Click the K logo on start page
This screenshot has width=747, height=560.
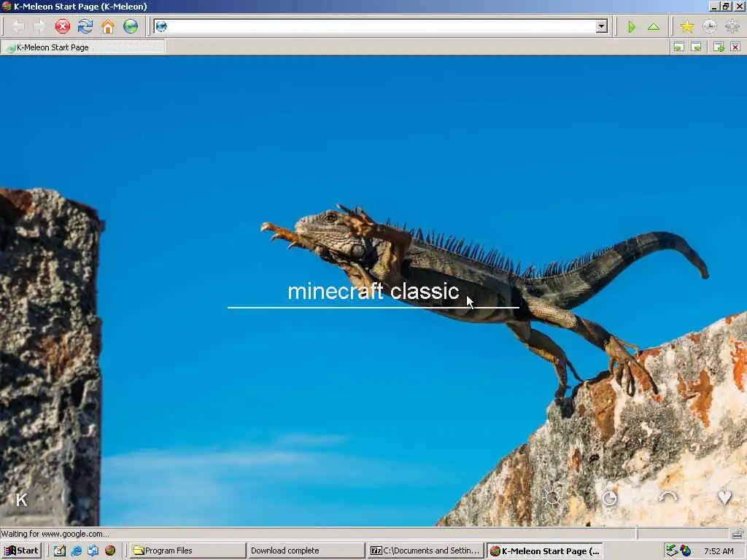tap(21, 500)
